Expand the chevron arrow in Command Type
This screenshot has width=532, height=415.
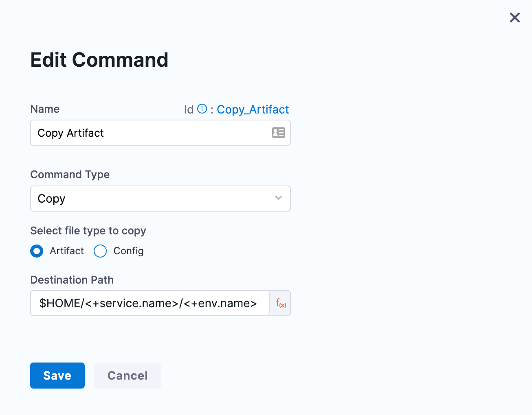[x=279, y=198]
